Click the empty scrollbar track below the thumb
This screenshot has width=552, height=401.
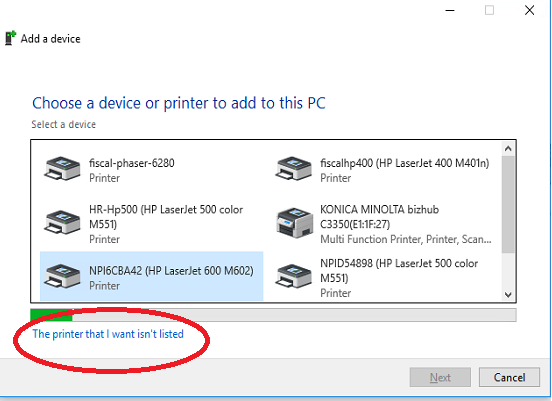[x=508, y=270]
